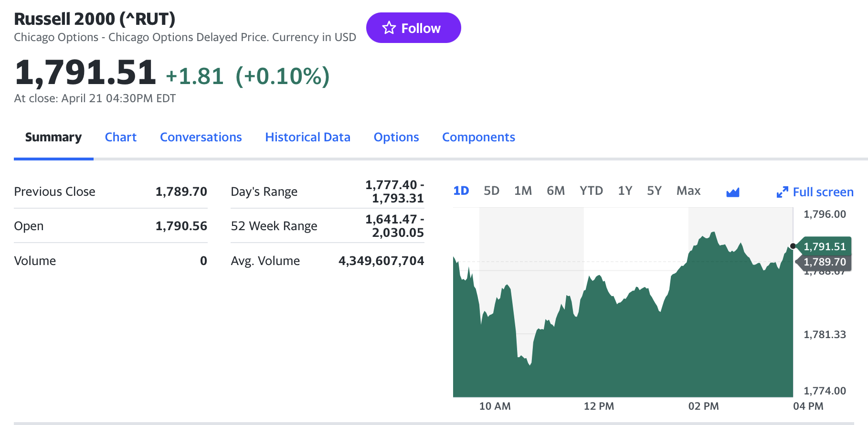Click the At close April 21 timestamp
The width and height of the screenshot is (868, 425).
point(95,98)
